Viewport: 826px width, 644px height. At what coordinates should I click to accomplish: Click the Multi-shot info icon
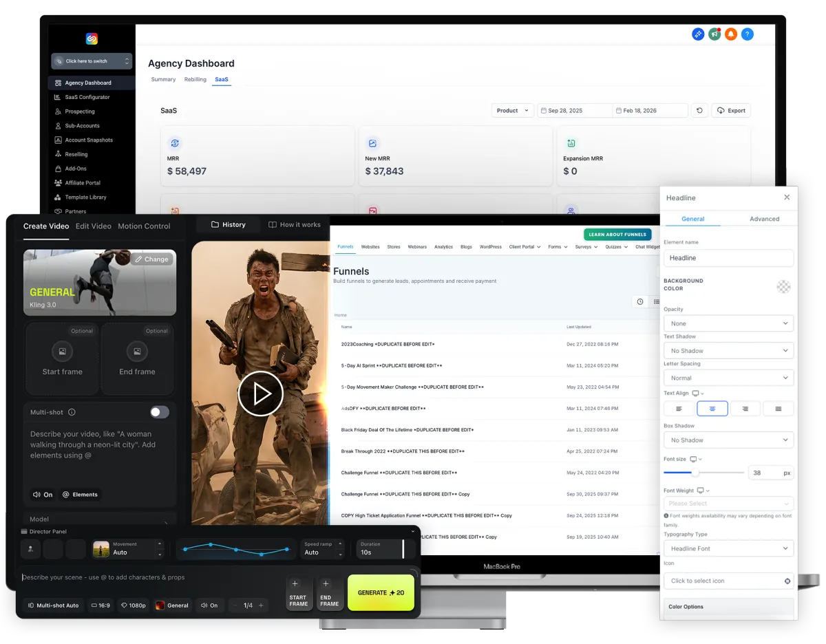[72, 412]
